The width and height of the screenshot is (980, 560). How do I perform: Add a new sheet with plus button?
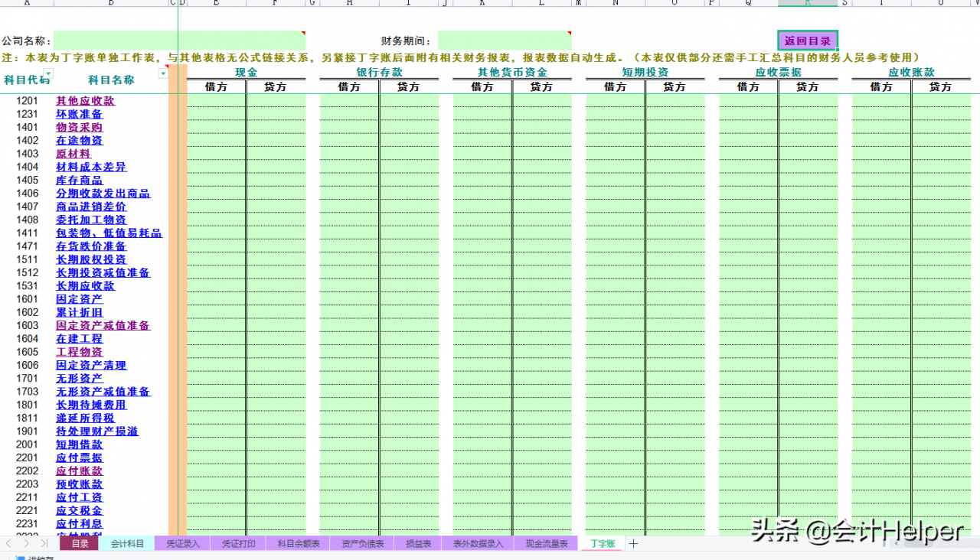(633, 544)
